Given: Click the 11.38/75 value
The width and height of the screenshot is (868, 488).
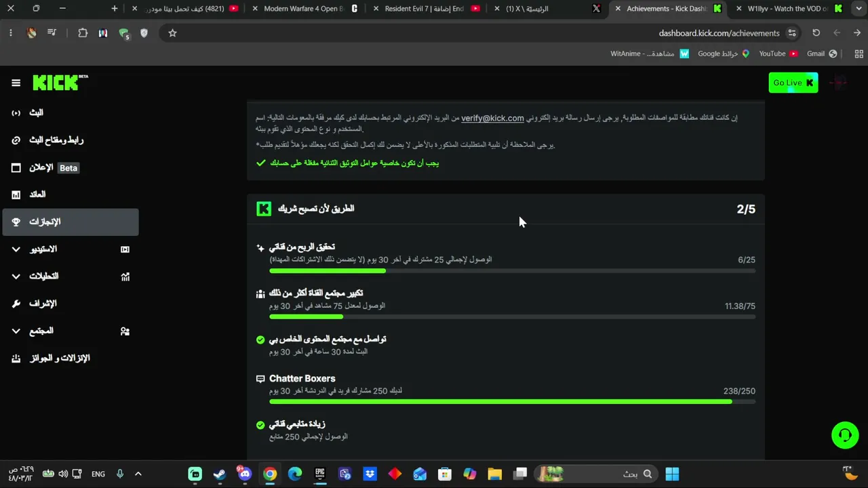Looking at the screenshot, I should pyautogui.click(x=740, y=306).
